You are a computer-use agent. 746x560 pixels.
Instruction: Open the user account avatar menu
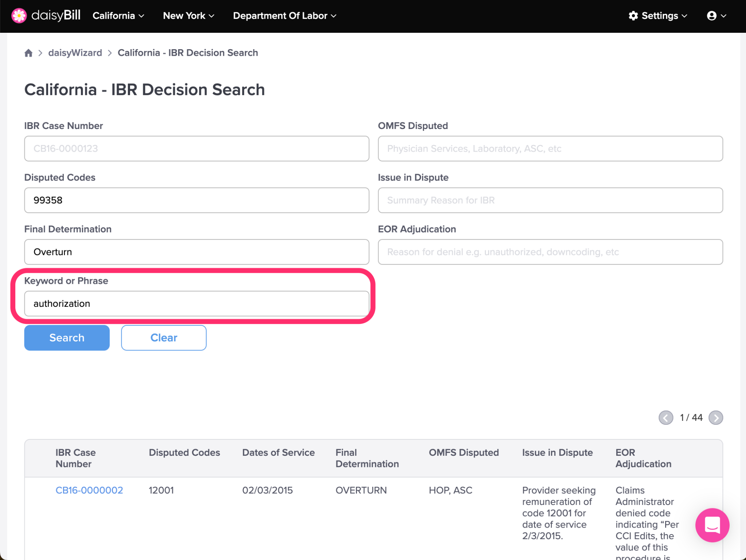(716, 16)
